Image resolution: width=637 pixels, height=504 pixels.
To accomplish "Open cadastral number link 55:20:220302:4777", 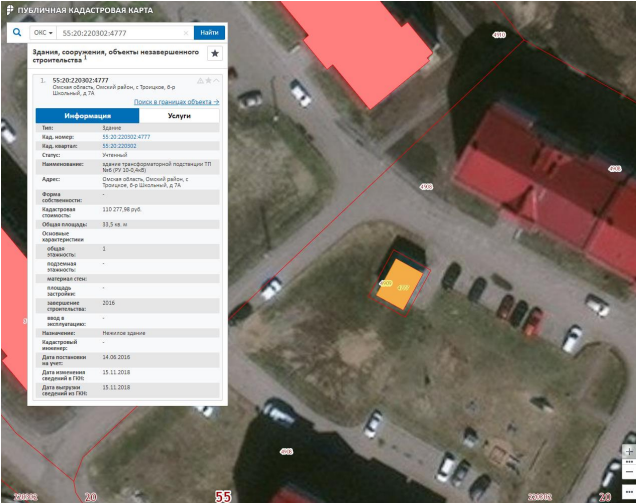I will (126, 137).
